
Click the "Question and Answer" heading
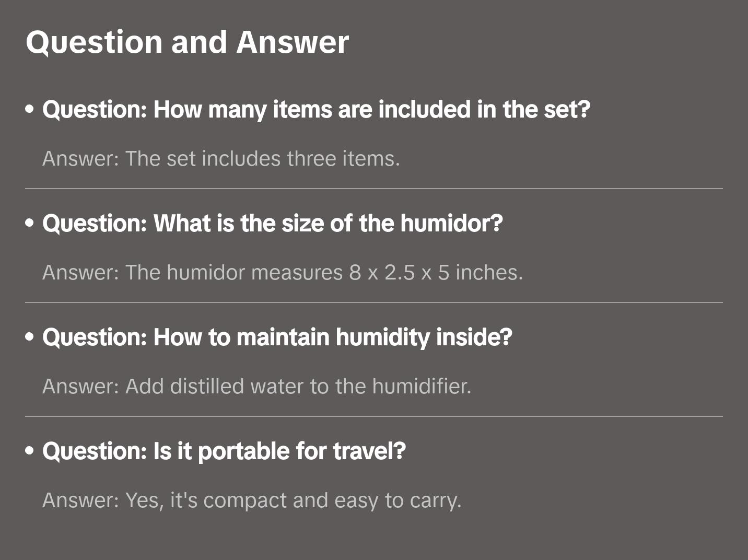point(187,42)
